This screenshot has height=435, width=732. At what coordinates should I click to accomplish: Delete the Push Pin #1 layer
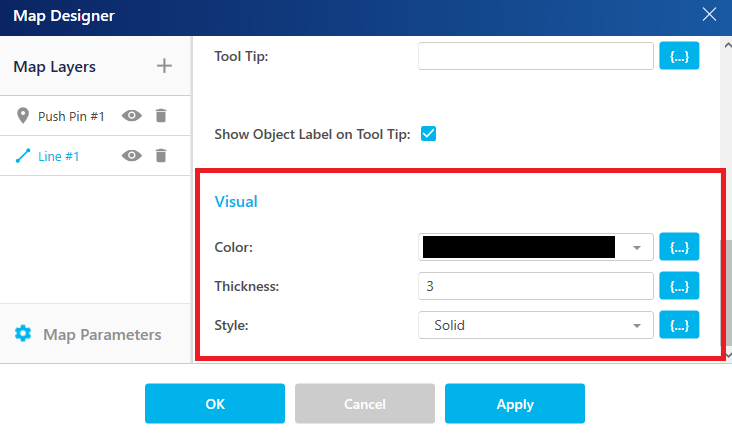[161, 115]
